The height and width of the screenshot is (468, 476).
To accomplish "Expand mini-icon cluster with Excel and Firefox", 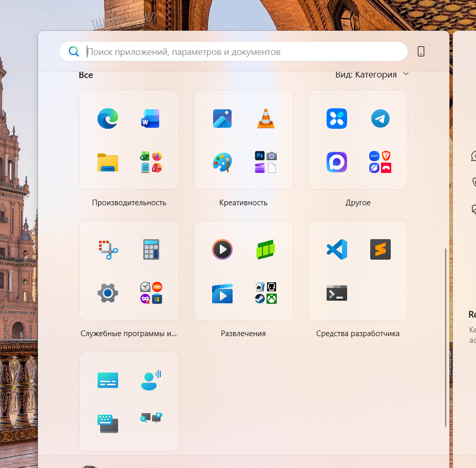I will [151, 162].
